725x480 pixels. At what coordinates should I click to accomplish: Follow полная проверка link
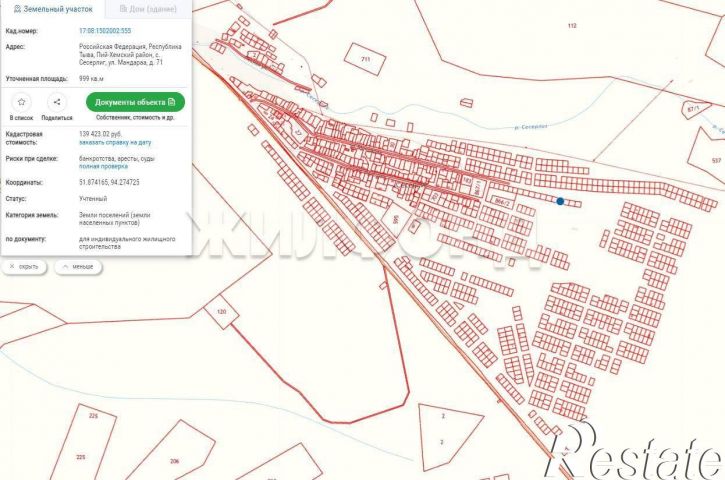104,166
